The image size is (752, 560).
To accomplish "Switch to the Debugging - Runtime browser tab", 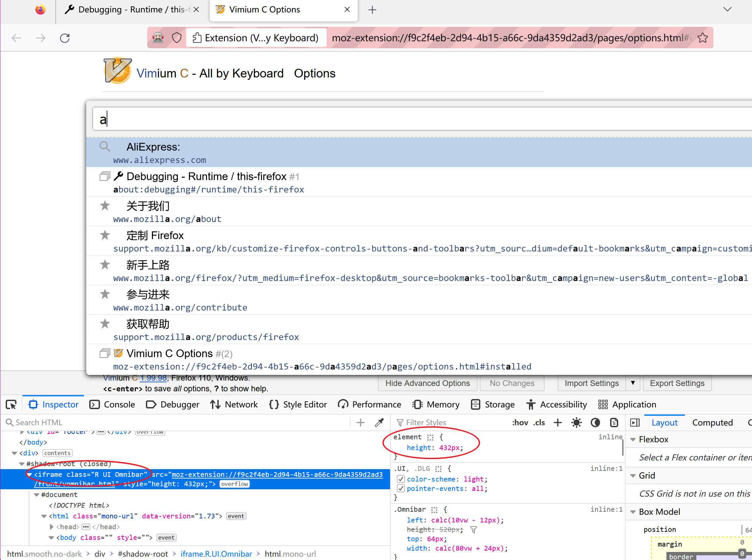I will [129, 9].
